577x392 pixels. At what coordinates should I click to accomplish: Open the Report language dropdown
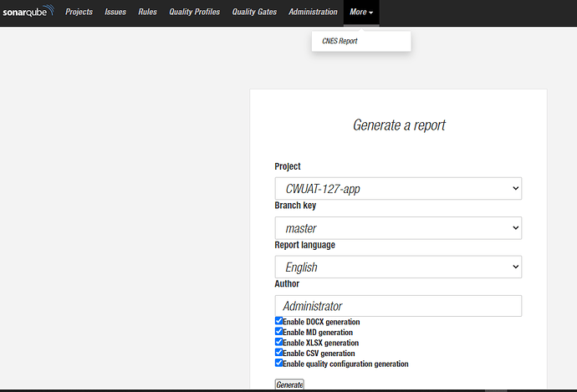coord(398,267)
